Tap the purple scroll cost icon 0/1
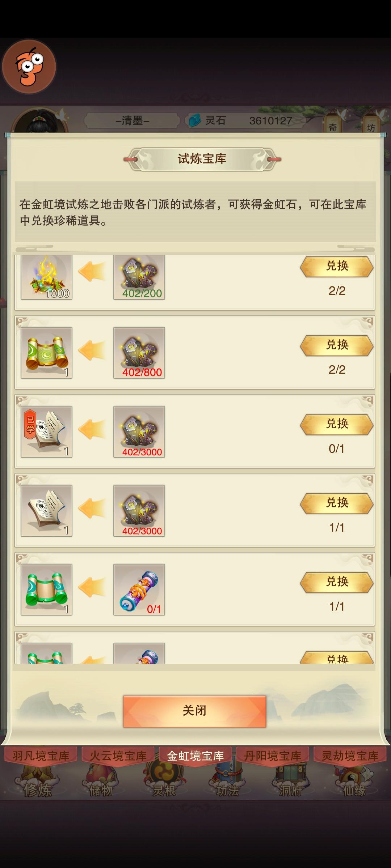This screenshot has height=868, width=391. [x=139, y=590]
